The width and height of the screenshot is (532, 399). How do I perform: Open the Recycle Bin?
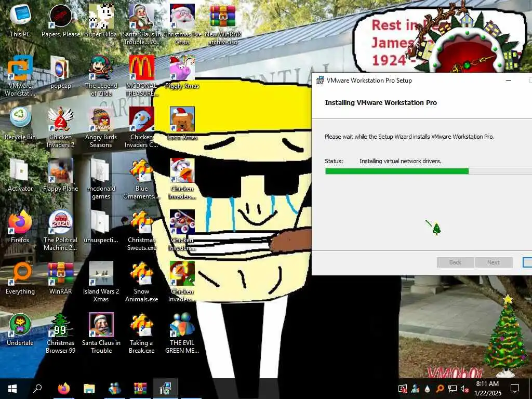tap(20, 124)
